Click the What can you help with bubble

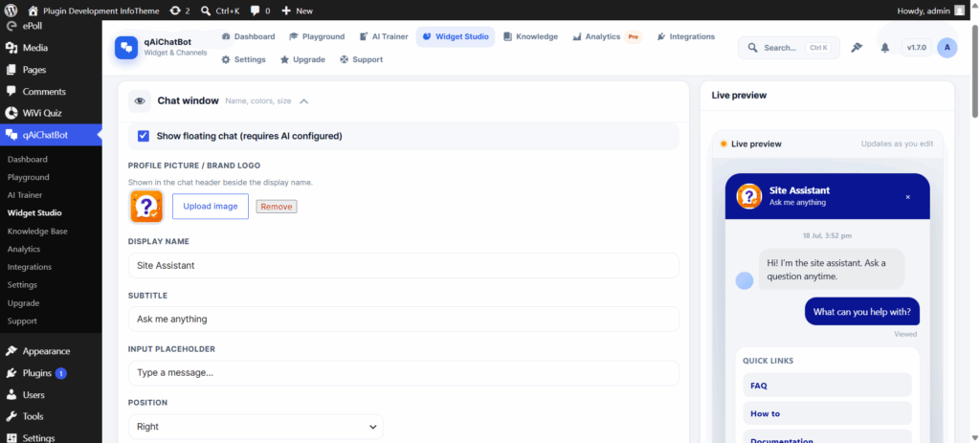(x=862, y=312)
